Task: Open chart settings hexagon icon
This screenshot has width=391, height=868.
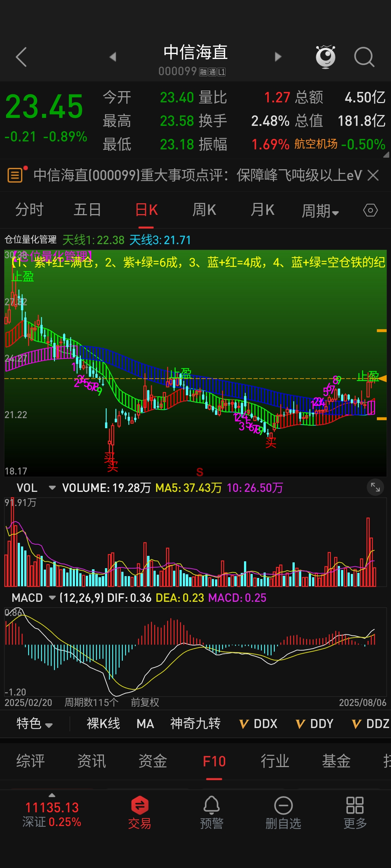Action: pos(370,210)
